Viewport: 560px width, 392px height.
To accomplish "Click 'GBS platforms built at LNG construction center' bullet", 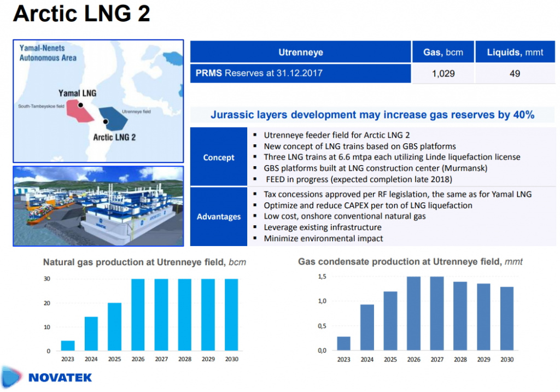I will click(375, 168).
